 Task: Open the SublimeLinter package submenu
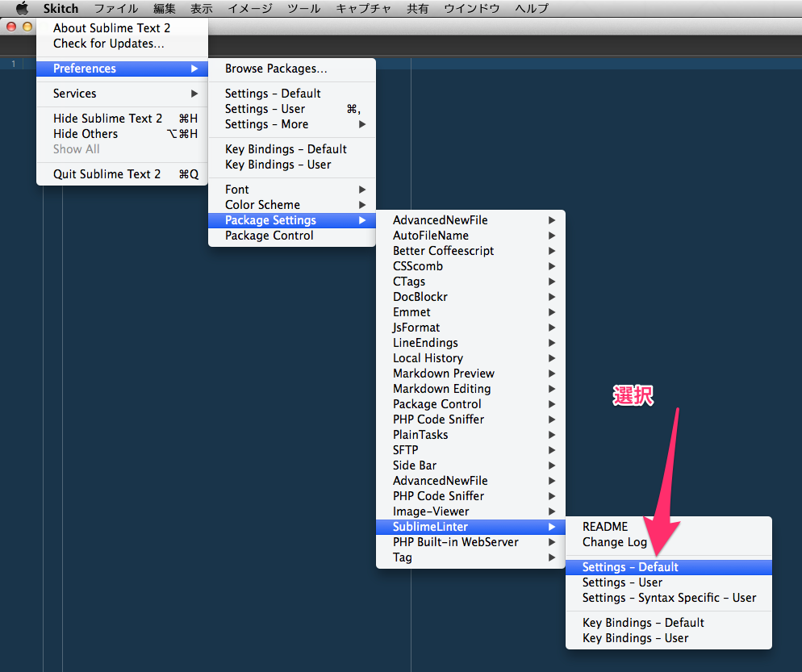tap(470, 528)
